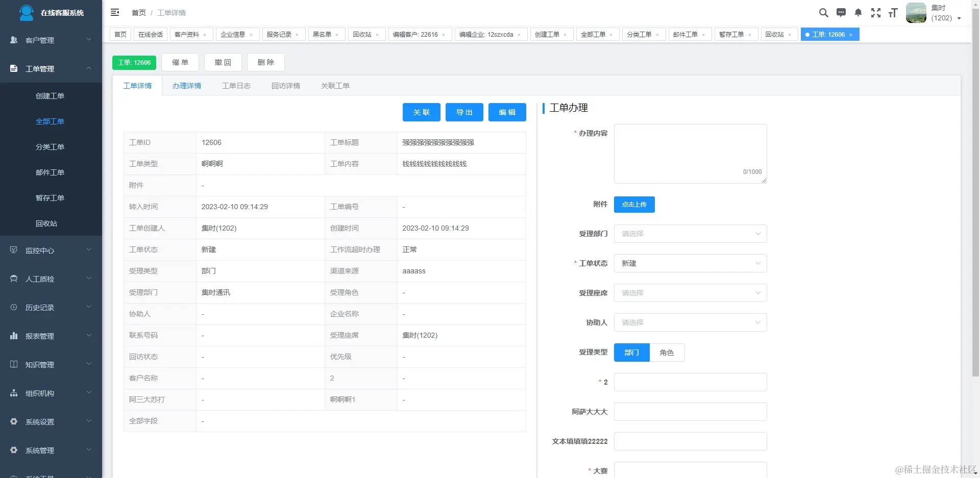Switch to the 关联工单 tab
Viewport: 980px width, 478px height.
(335, 86)
